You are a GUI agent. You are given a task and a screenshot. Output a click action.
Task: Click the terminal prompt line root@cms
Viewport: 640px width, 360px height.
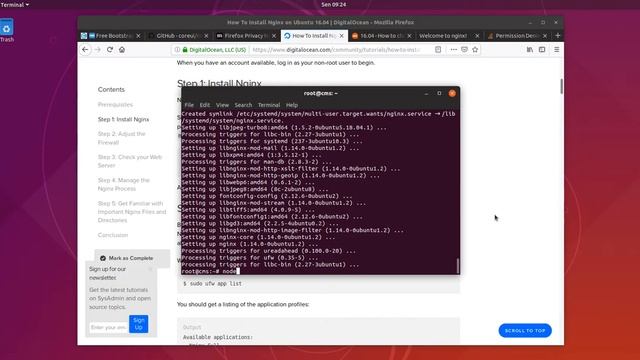pyautogui.click(x=211, y=271)
